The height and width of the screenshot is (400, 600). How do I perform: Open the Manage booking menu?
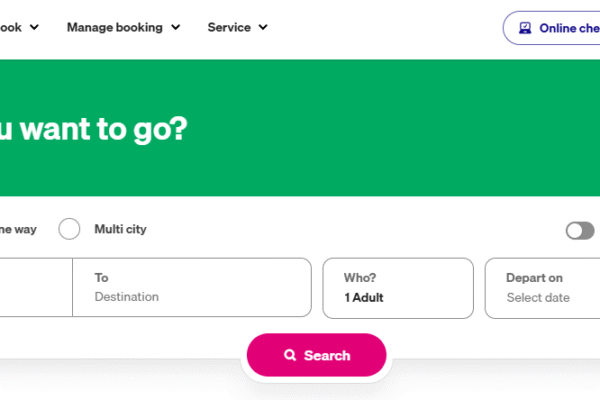click(114, 28)
